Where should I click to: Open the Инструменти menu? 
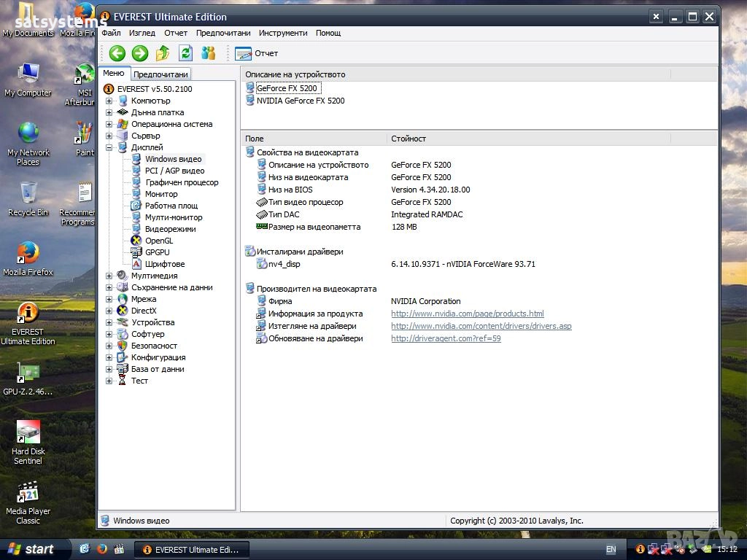[283, 33]
